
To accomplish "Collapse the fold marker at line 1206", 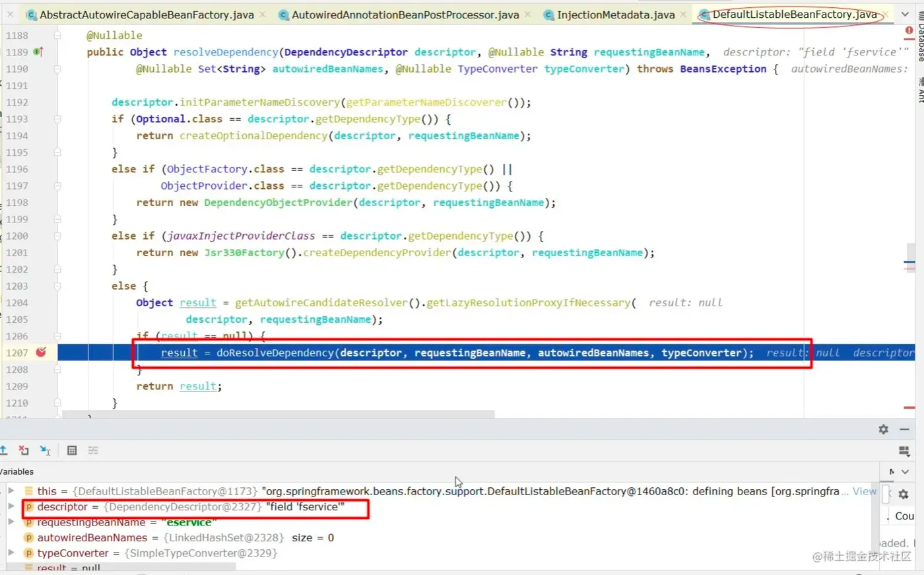I will pyautogui.click(x=57, y=336).
